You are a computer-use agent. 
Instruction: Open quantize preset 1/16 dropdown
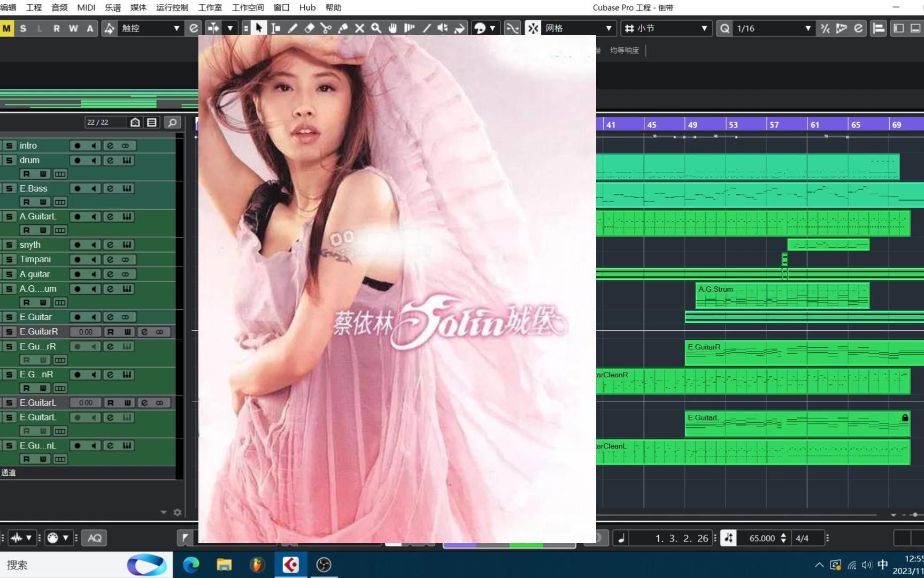[x=773, y=28]
